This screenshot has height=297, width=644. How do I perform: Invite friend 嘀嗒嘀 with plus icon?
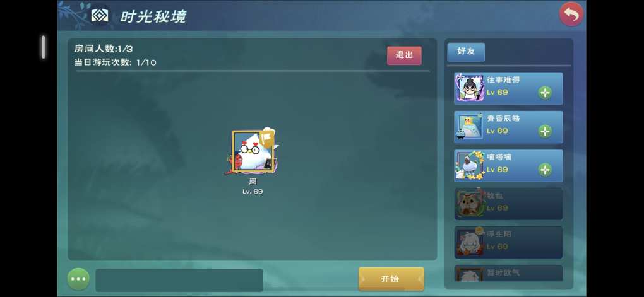coord(545,170)
